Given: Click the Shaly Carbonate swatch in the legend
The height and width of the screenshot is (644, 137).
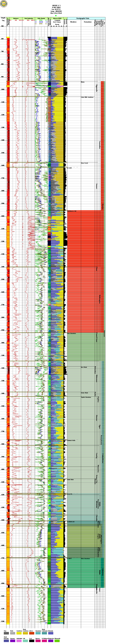Looking at the screenshot, I should tap(44, 633).
